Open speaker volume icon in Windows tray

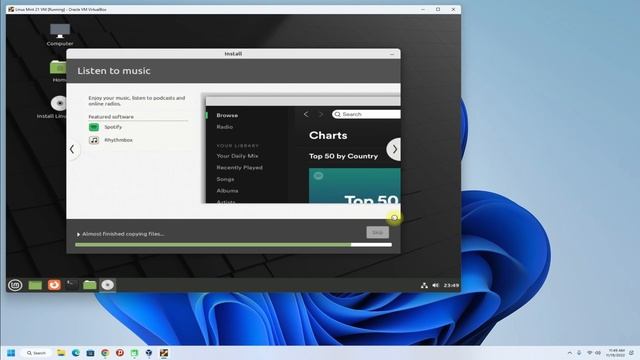pyautogui.click(x=598, y=353)
